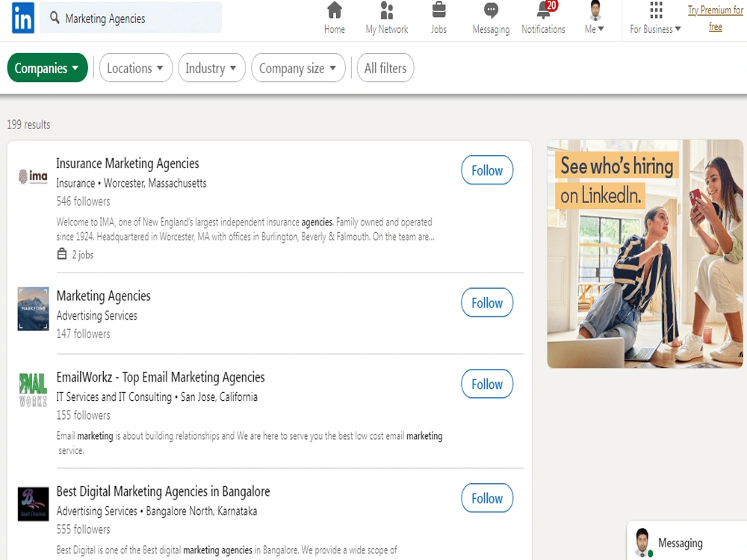Click the 199 results text
This screenshot has width=747, height=560.
pos(28,125)
